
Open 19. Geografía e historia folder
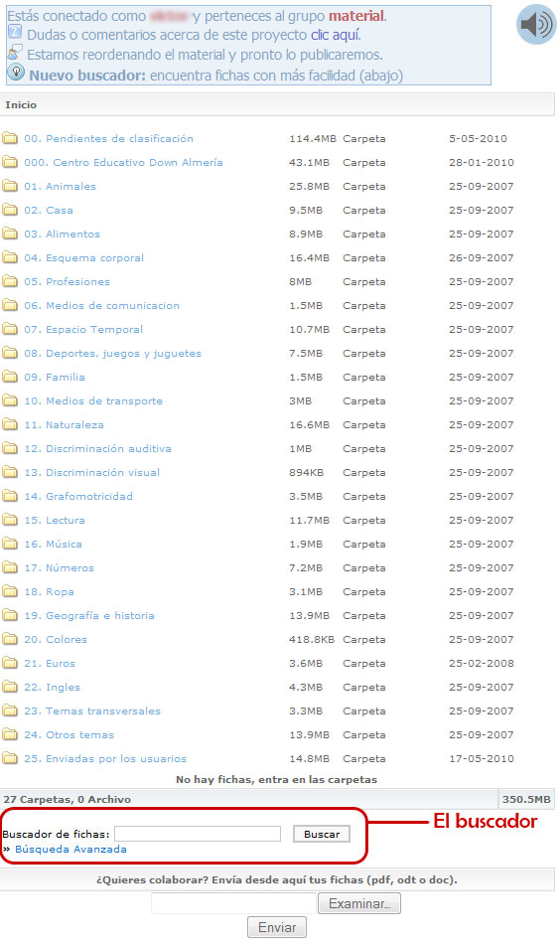[x=89, y=615]
